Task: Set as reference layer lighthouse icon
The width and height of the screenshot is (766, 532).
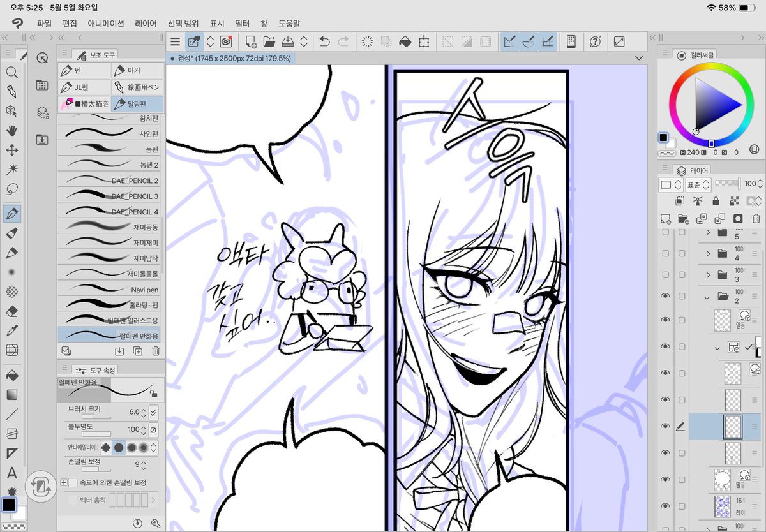Action: tap(698, 201)
